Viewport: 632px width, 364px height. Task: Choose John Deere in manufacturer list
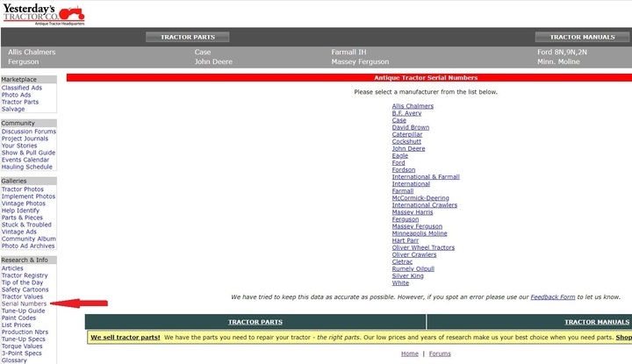click(x=409, y=148)
